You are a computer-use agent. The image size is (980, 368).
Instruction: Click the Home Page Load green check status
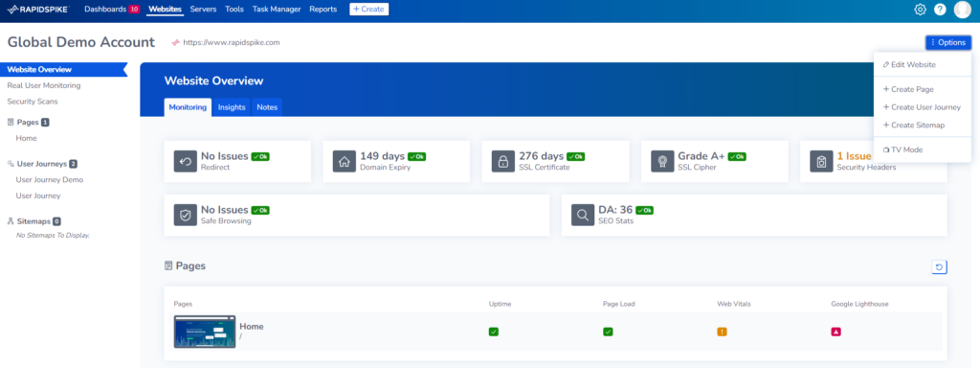click(x=608, y=332)
